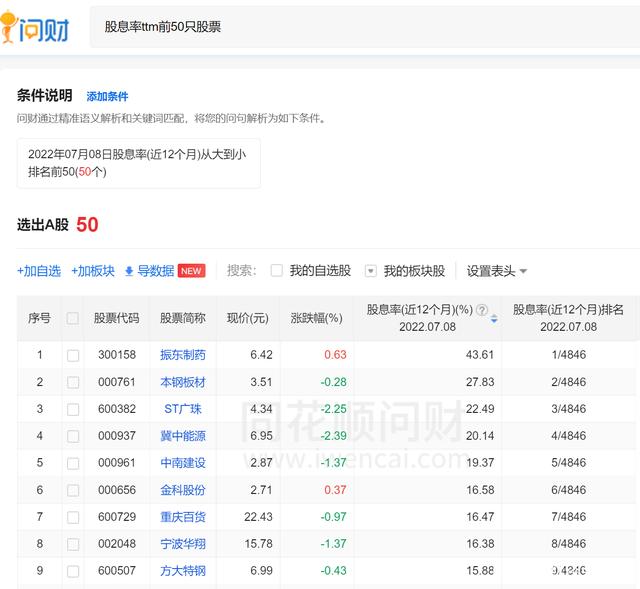Check the box for 本钢板材 row
This screenshot has height=589, width=640.
pos(73,383)
